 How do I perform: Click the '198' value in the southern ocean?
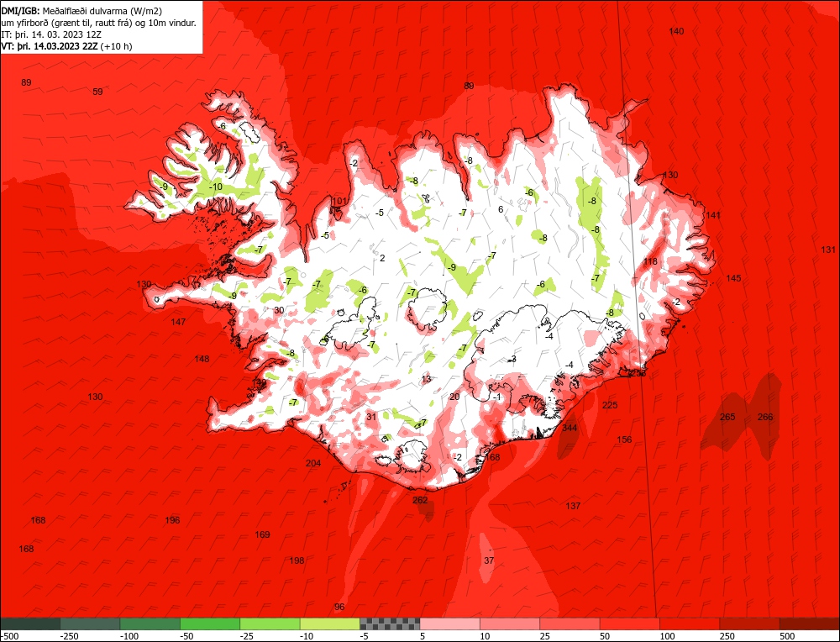(x=297, y=560)
